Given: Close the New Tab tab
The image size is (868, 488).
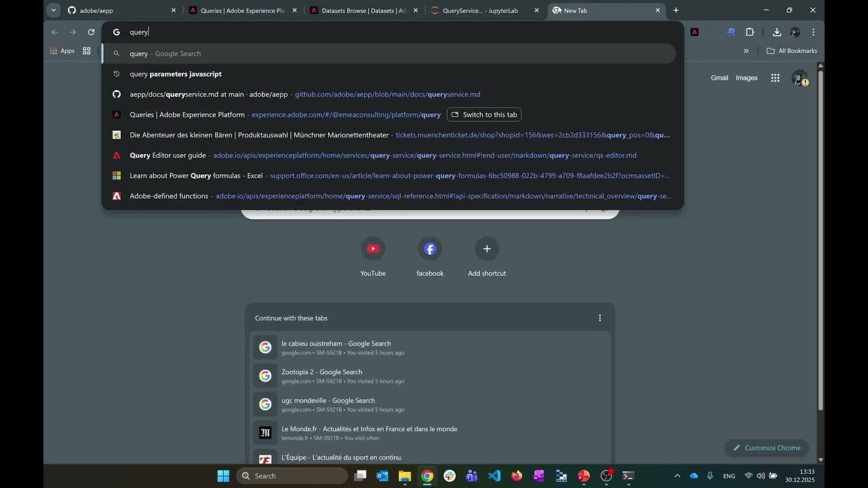Looking at the screenshot, I should tap(657, 10).
